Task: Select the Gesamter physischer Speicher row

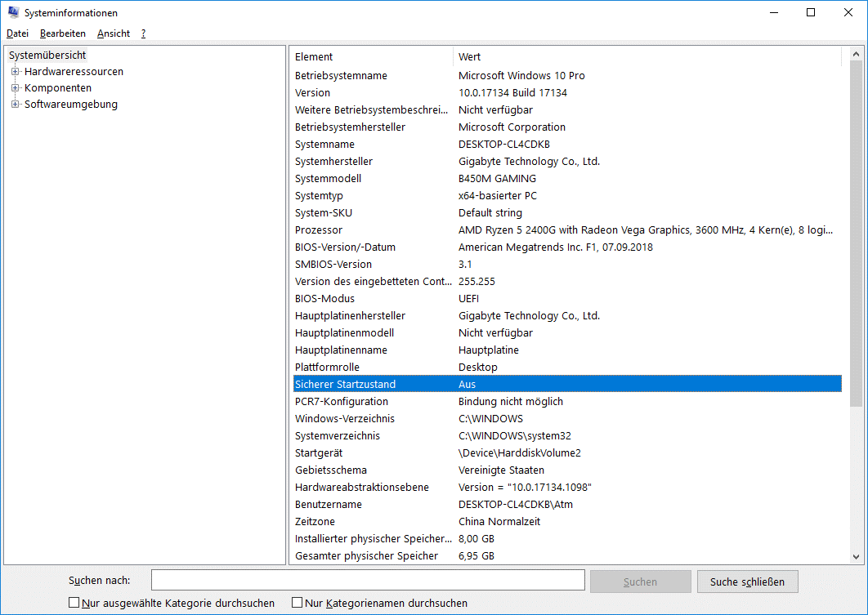Action: 567,556
